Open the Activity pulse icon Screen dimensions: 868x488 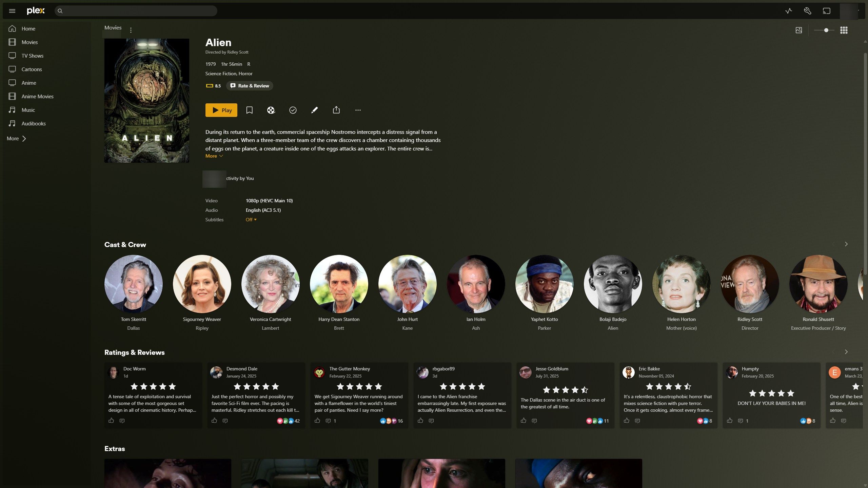(x=789, y=11)
